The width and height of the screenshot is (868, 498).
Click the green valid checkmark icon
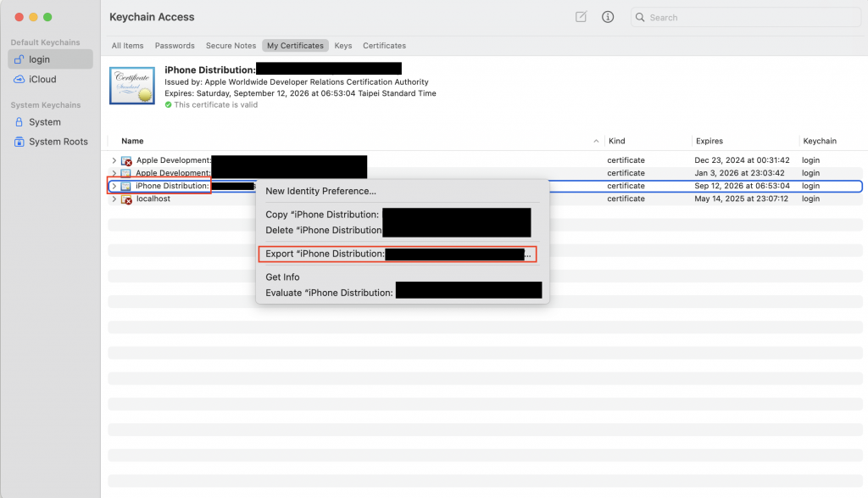pos(169,104)
